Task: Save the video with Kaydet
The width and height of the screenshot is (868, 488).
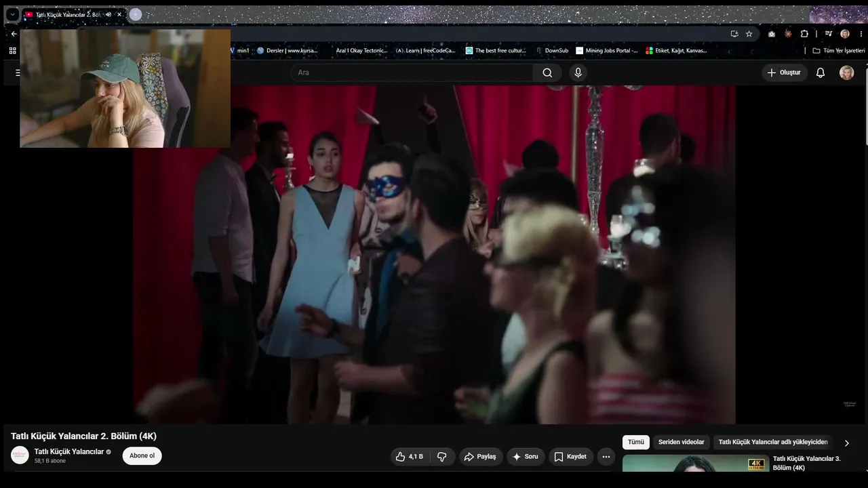Action: 571,457
